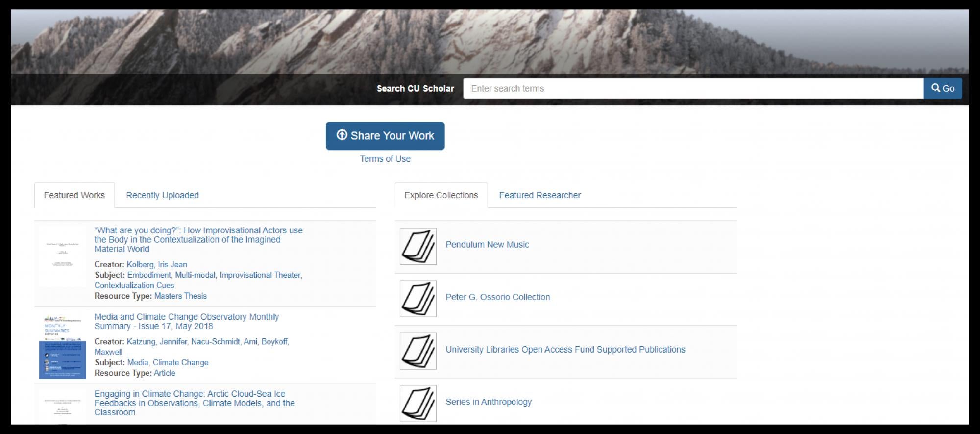The width and height of the screenshot is (980, 434).
Task: Switch to the Recently Uploaded tab
Action: (162, 195)
